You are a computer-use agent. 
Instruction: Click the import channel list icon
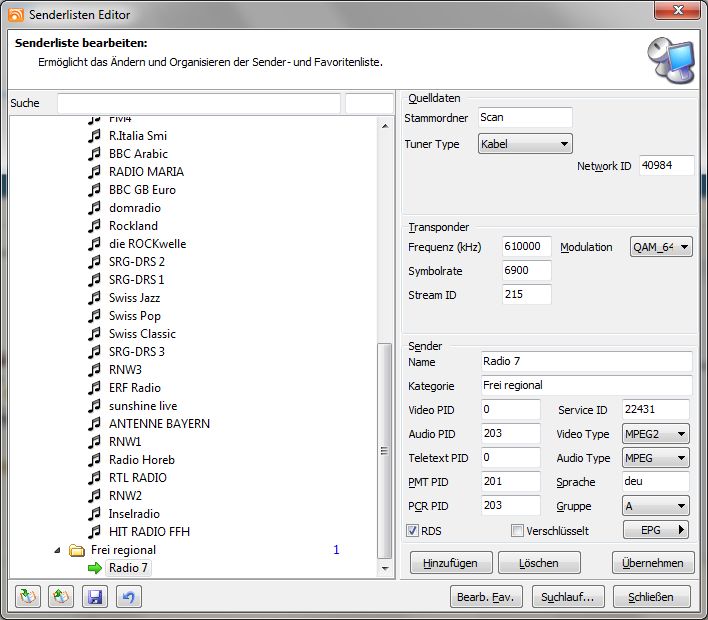click(28, 597)
